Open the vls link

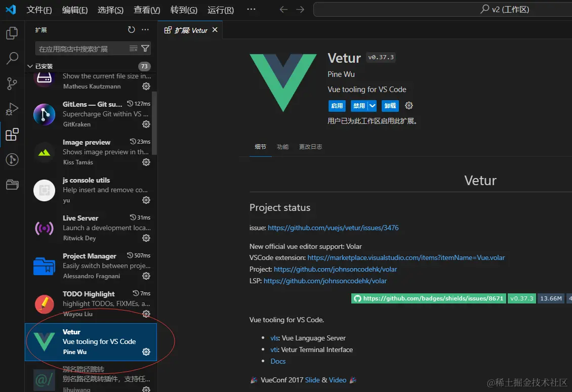pos(274,338)
